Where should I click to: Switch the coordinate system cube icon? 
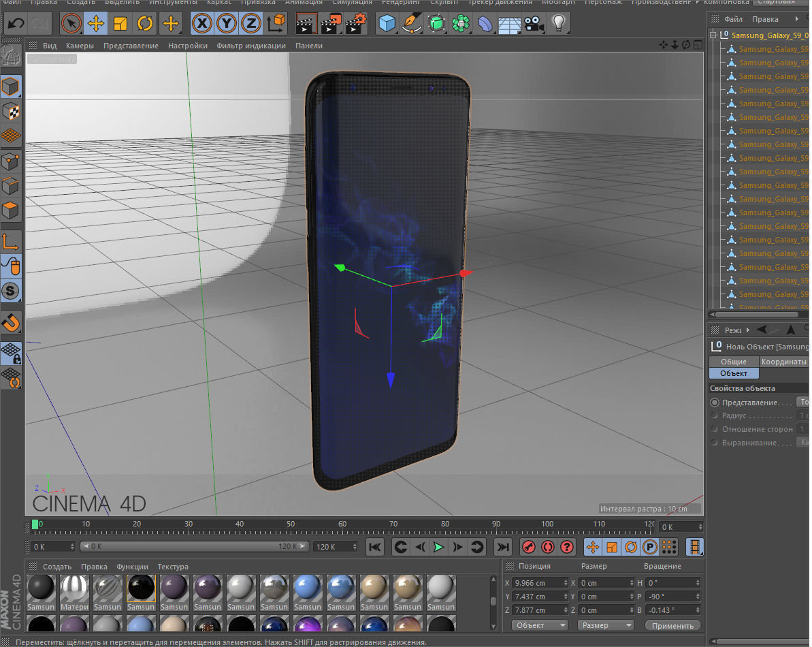tap(276, 23)
